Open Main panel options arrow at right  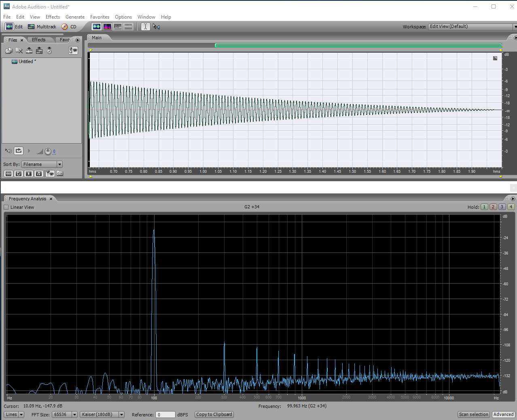point(515,38)
